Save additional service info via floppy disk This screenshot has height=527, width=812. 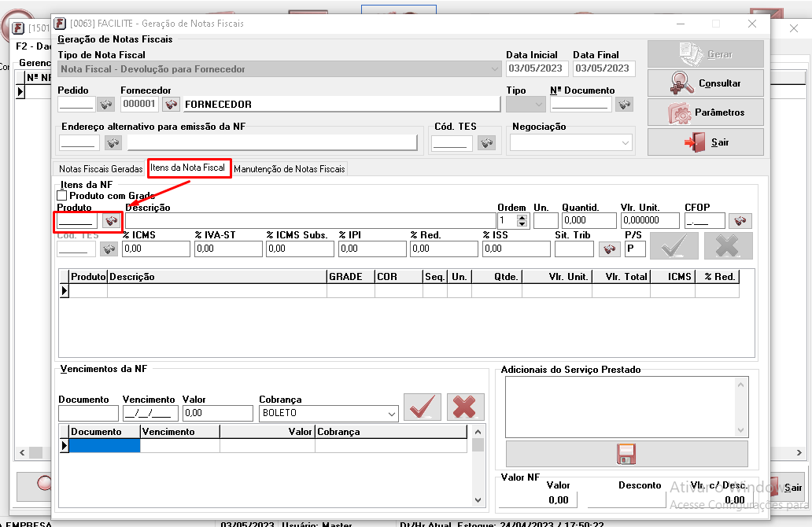(x=626, y=453)
